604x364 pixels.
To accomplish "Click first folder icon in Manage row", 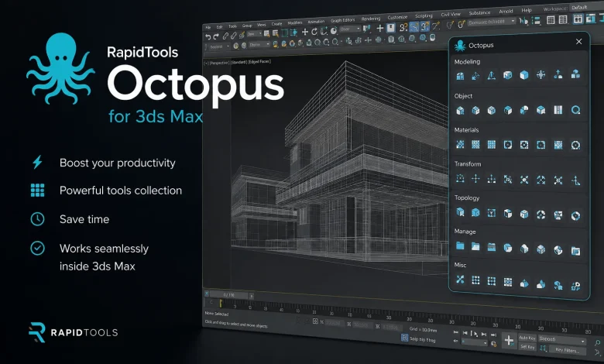I will [x=460, y=246].
